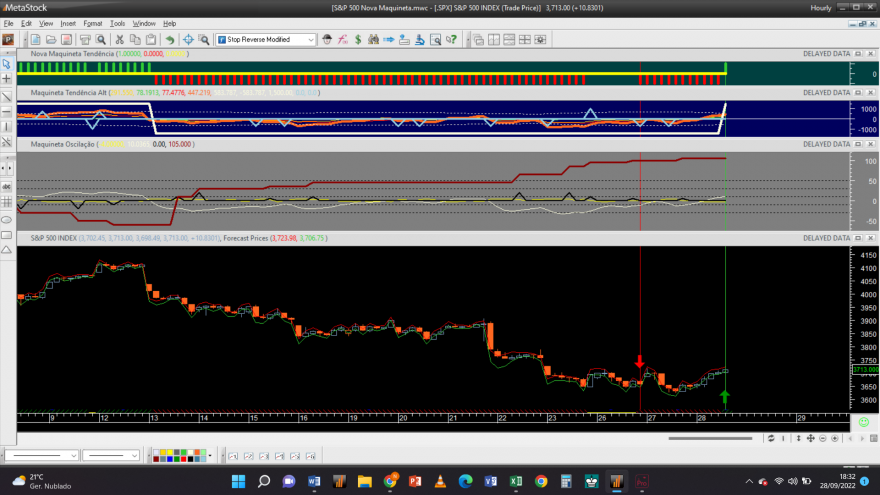
Task: Open Windows Start button on taskbar
Action: [238, 481]
